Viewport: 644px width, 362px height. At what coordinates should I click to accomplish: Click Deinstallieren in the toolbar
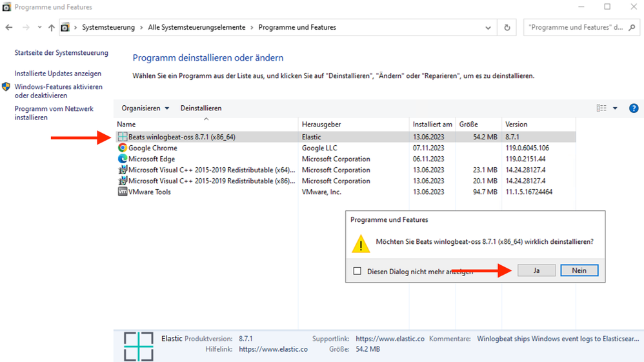[x=201, y=108]
